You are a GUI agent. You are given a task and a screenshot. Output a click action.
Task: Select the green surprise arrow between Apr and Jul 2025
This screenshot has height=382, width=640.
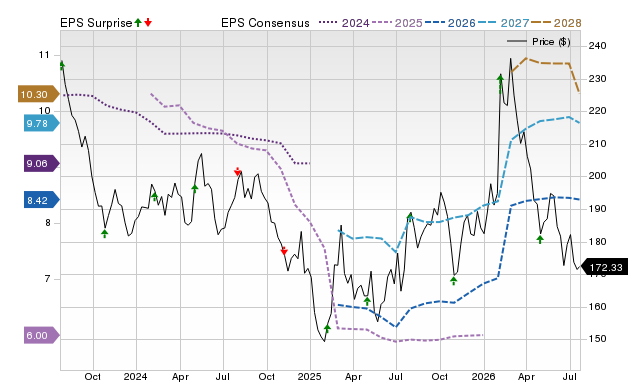pyautogui.click(x=367, y=301)
